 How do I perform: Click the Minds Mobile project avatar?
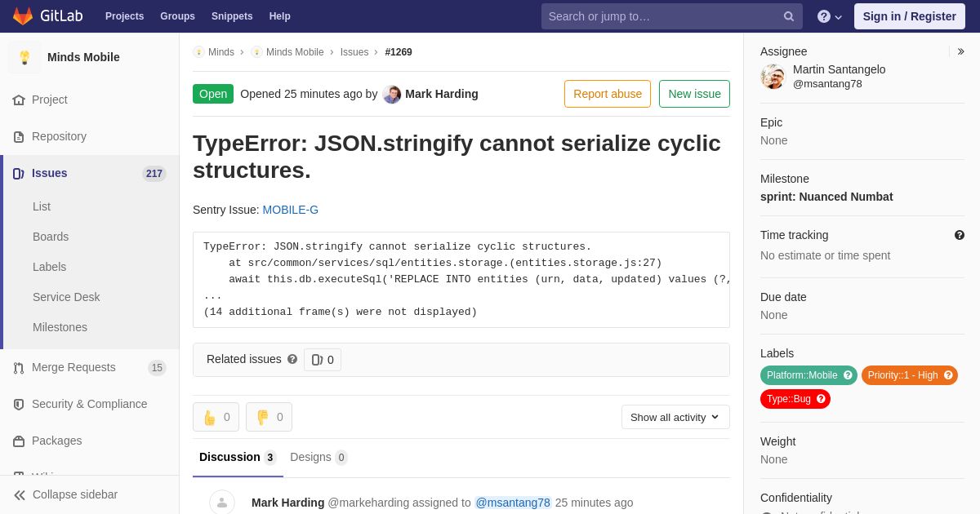[24, 57]
